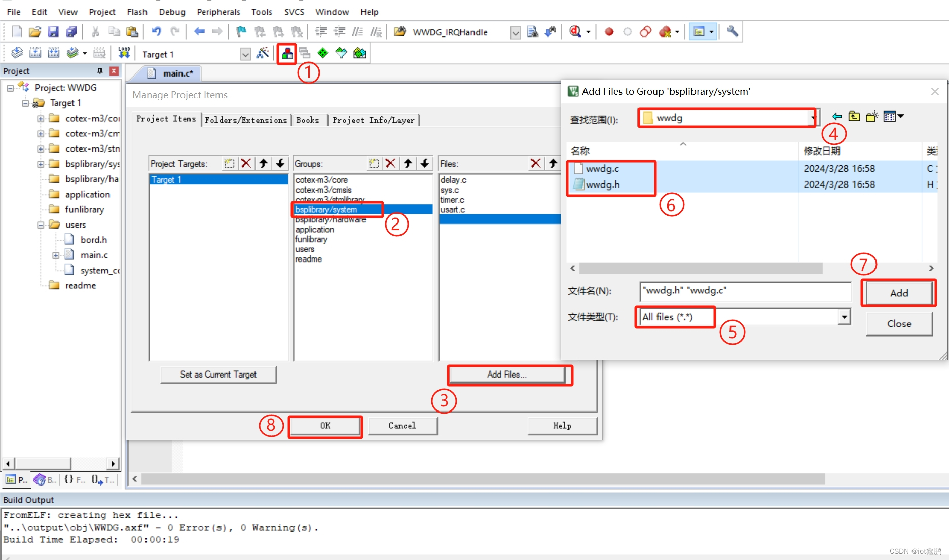Click the New Group icon in Groups header

374,163
